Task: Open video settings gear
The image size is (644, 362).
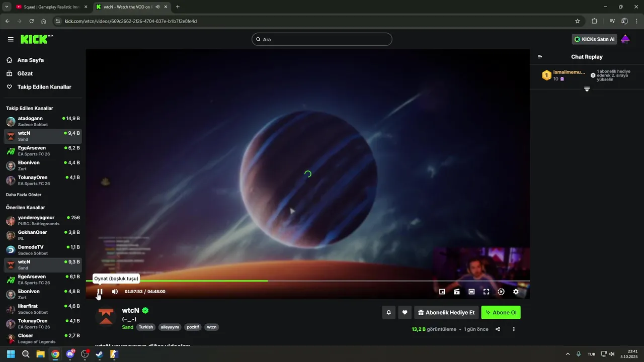Action: 516,292
